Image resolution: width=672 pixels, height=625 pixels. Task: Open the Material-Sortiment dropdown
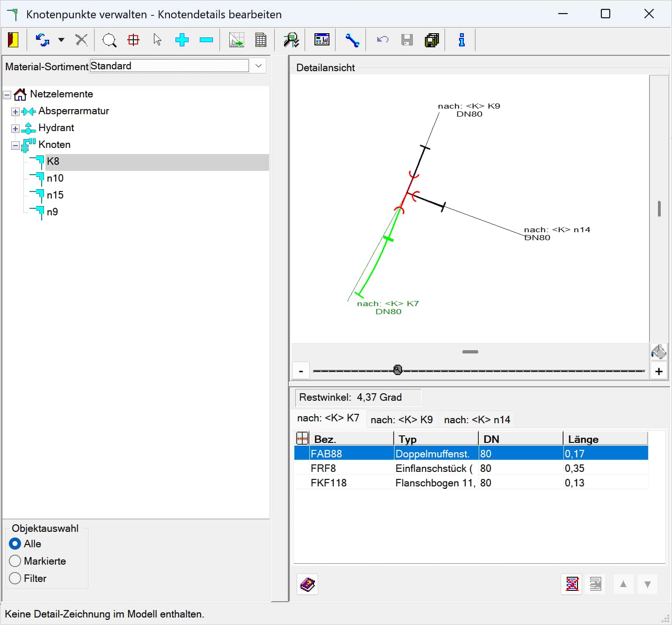(x=258, y=66)
